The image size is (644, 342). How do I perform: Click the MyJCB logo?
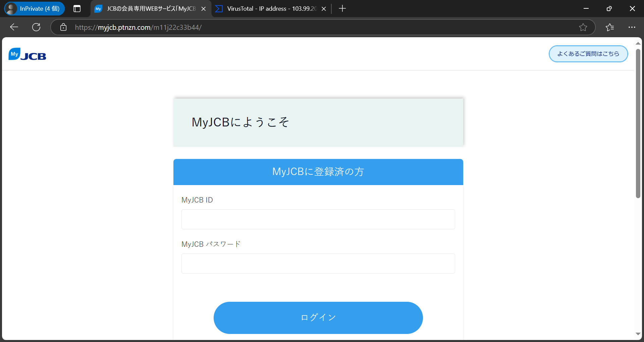click(27, 54)
